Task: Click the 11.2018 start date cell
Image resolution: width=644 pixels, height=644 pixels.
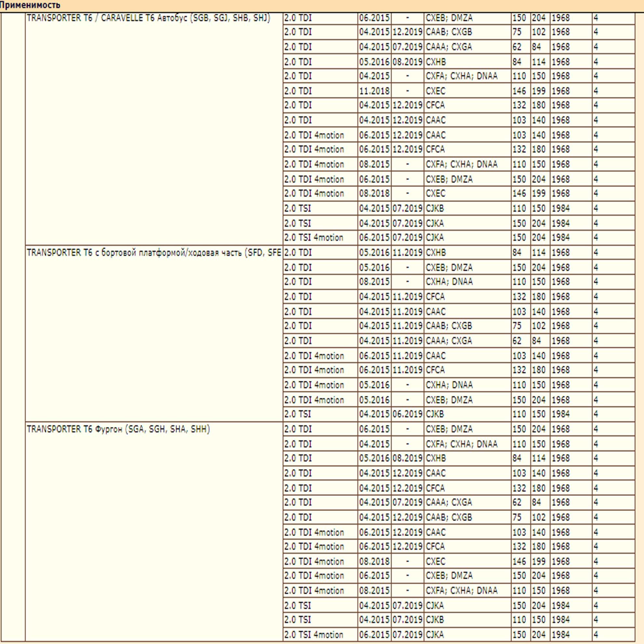Action: point(374,91)
